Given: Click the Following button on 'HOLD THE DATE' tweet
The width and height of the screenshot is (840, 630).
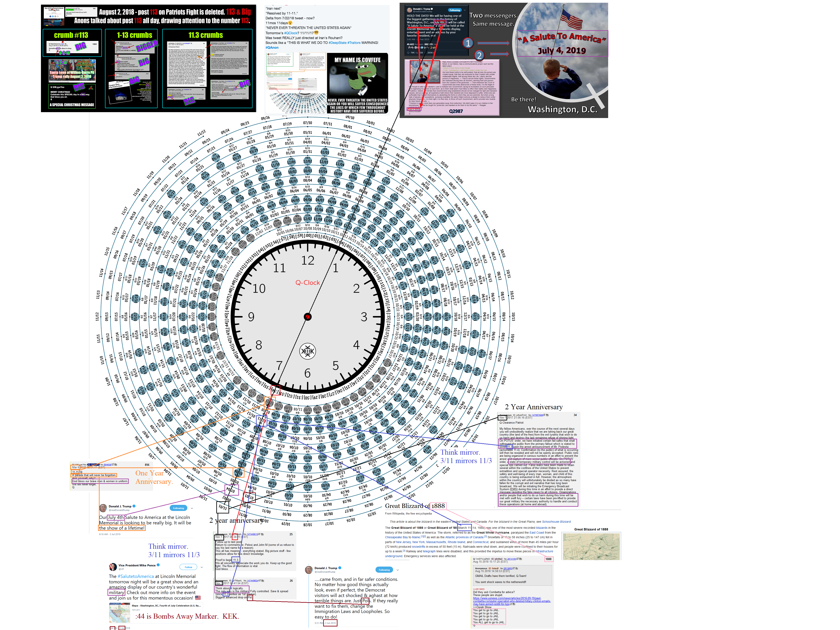Looking at the screenshot, I should tap(455, 10).
